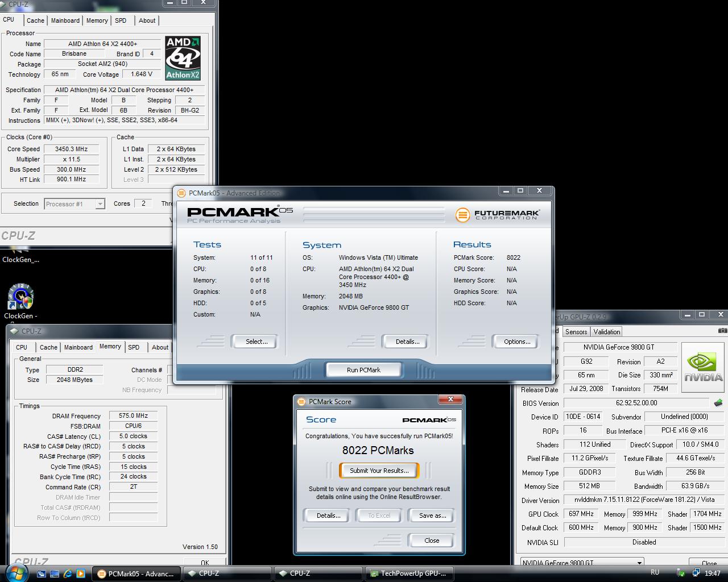Click the Save as... button
This screenshot has height=582, width=728.
pos(432,516)
